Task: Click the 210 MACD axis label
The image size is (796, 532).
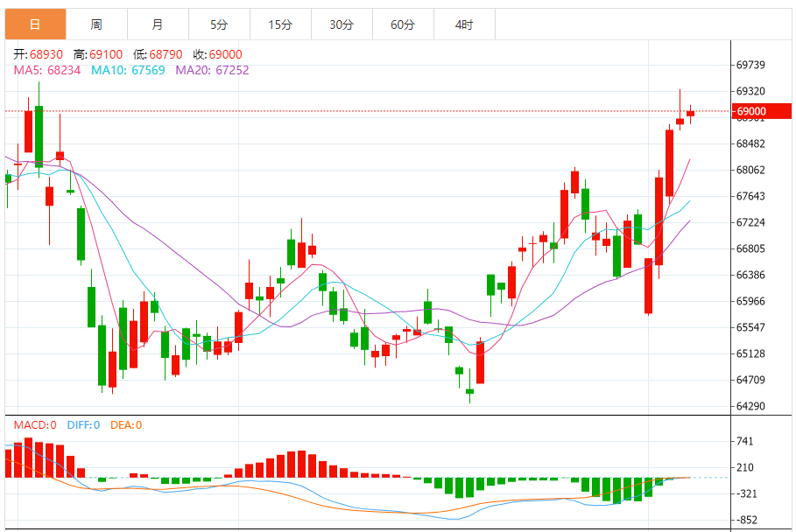Action: click(x=744, y=467)
